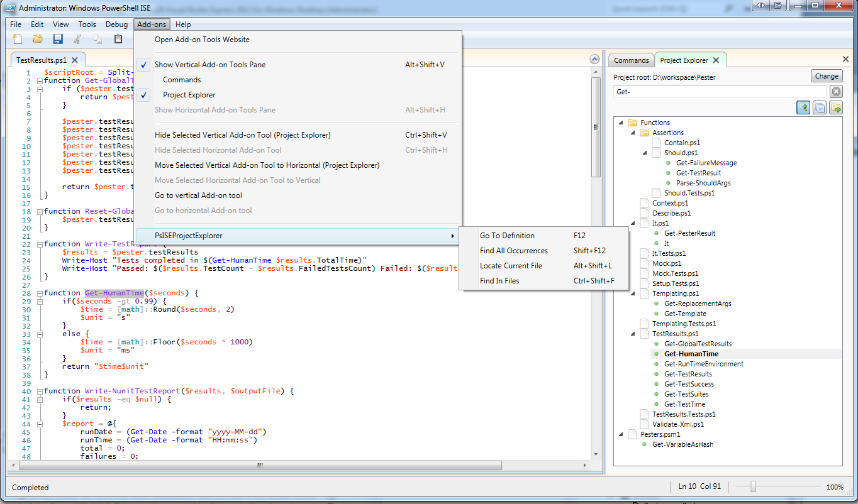Click the magnifier search icon in Project Explorer
Image resolution: width=858 pixels, height=504 pixels.
pyautogui.click(x=803, y=107)
